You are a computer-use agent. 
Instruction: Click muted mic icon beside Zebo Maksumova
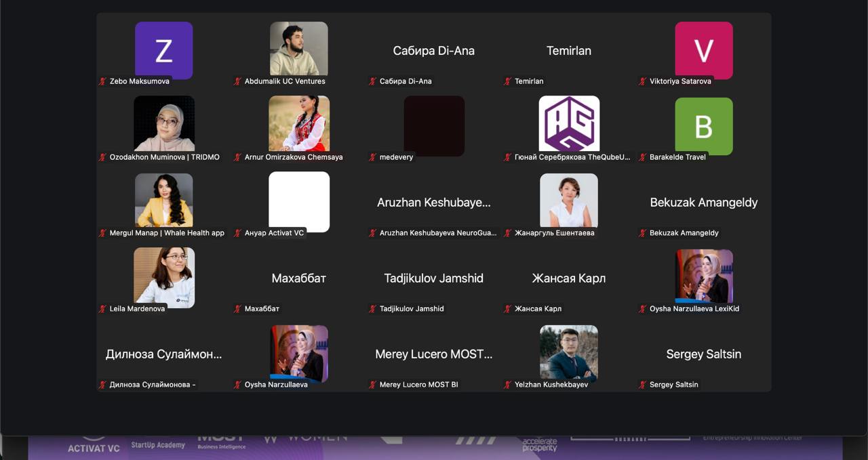103,81
